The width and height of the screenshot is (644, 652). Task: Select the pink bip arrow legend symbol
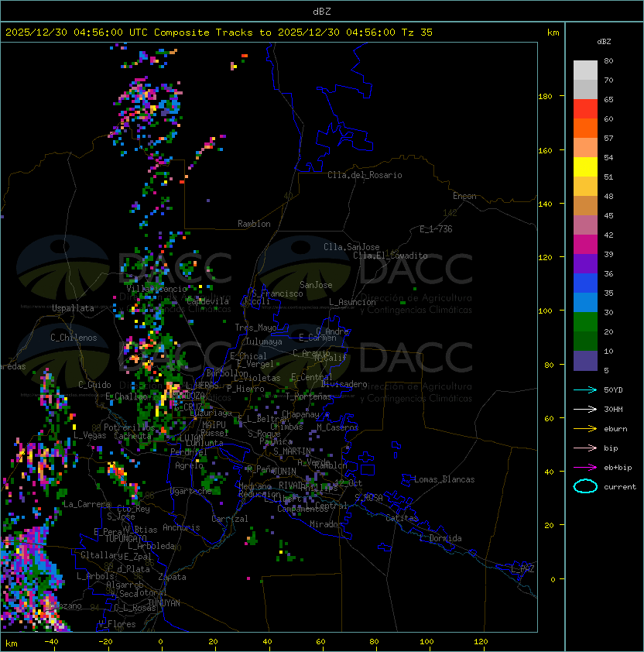(x=585, y=448)
